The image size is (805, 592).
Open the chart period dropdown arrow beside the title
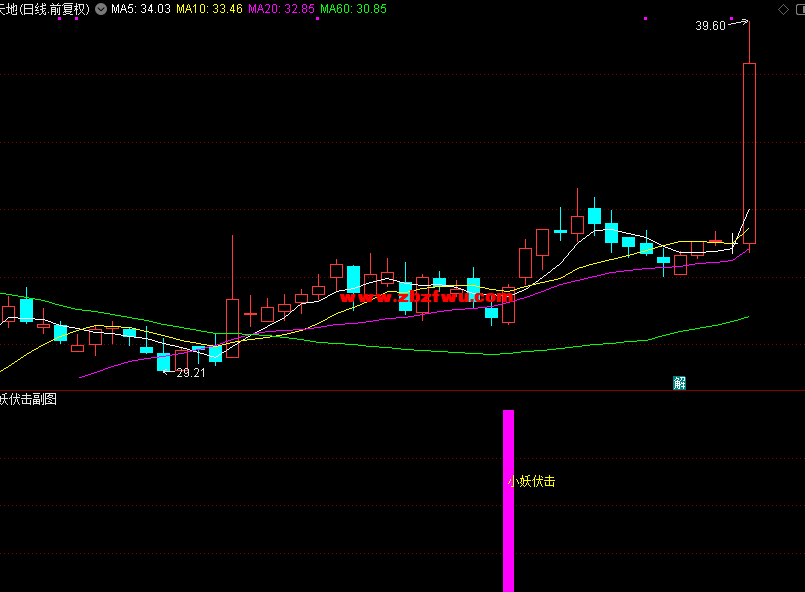click(x=101, y=9)
